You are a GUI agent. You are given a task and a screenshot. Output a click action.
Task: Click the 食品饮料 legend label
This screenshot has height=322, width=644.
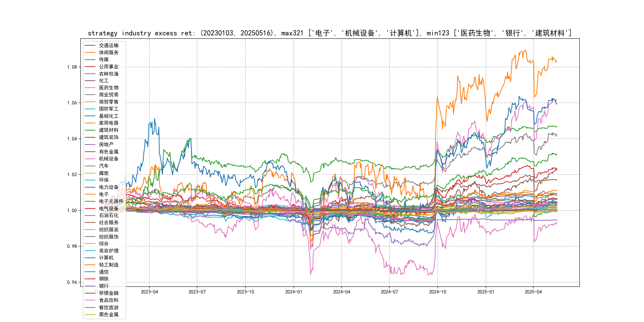pos(109,300)
